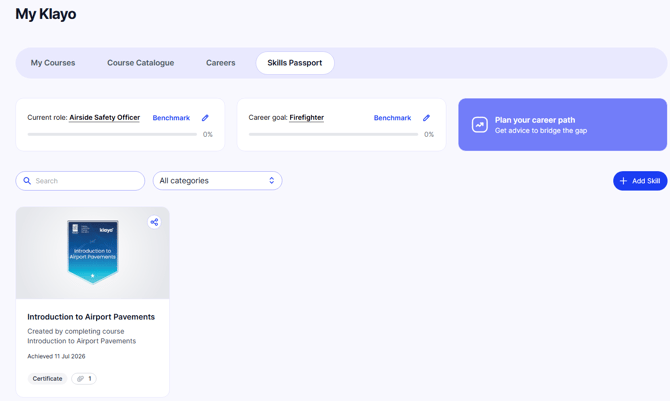The image size is (670, 401).
Task: Click the current role 0% value
Action: tap(208, 134)
